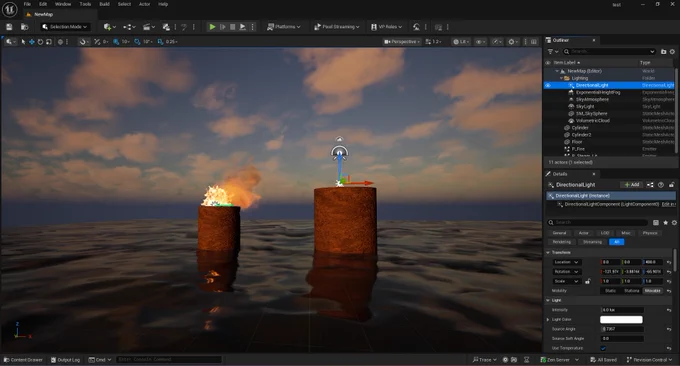Open the viewport Show eye menu
The height and width of the screenshot is (366, 680).
click(480, 42)
